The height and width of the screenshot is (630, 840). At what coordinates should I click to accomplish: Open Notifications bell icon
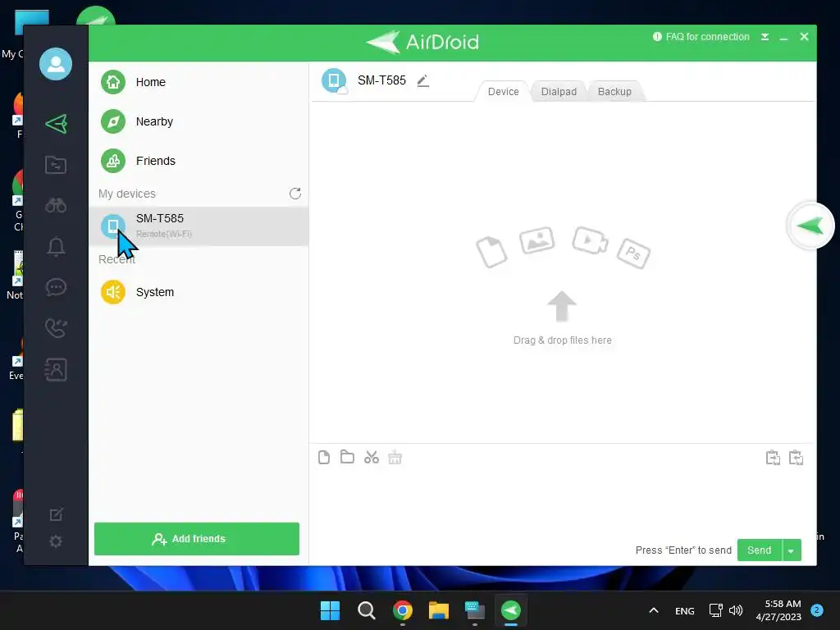click(x=56, y=246)
